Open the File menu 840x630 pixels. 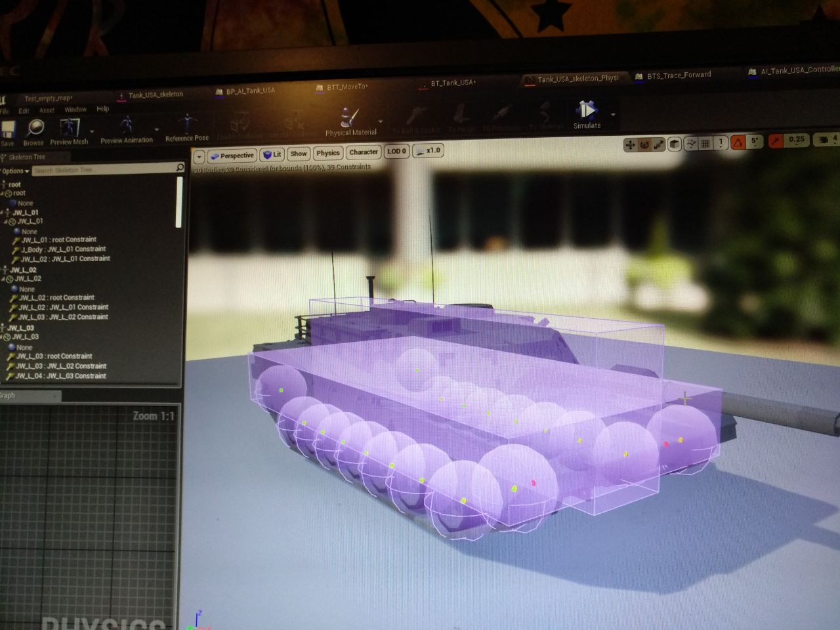tap(4, 112)
